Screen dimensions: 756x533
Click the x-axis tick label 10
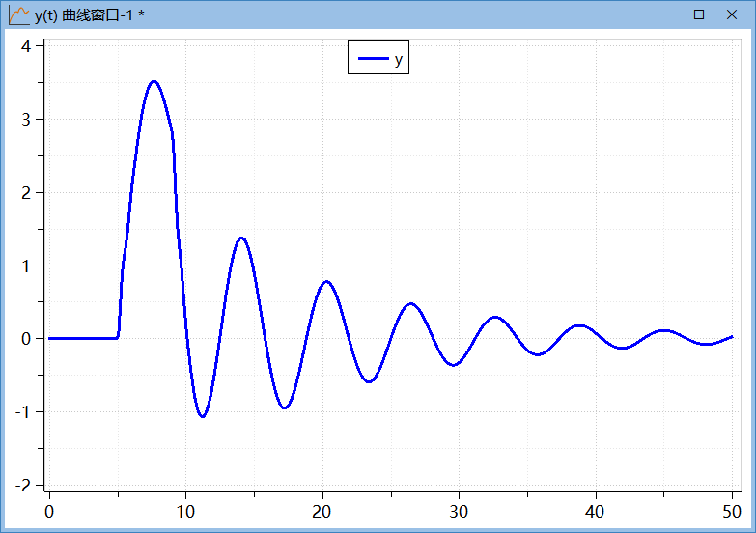tap(185, 512)
